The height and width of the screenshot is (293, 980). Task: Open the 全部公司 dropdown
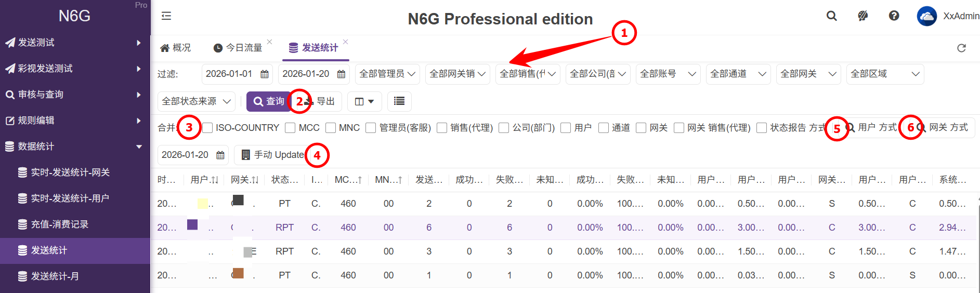pyautogui.click(x=598, y=74)
